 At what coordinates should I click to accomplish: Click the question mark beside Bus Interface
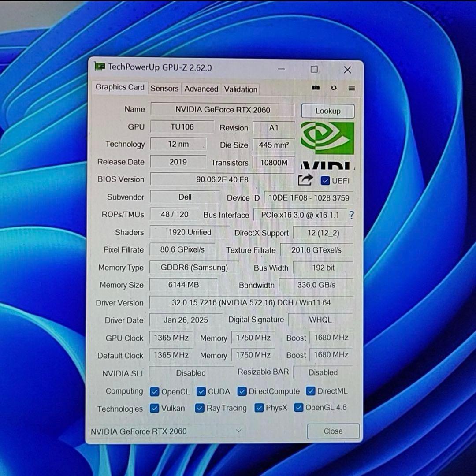[x=351, y=215]
